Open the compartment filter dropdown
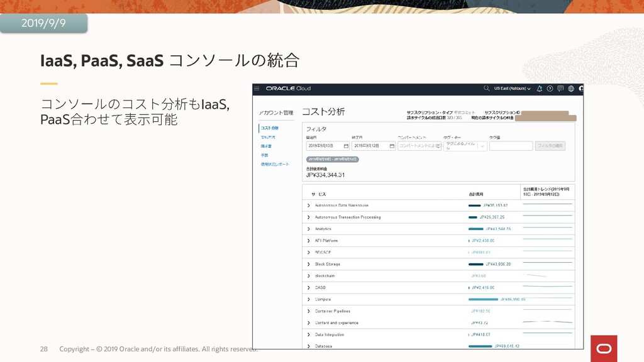 [419, 146]
